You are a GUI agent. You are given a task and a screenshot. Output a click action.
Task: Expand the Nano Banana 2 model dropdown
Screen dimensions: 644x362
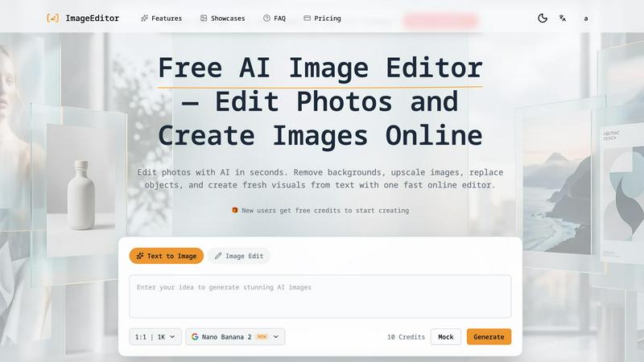pyautogui.click(x=235, y=337)
